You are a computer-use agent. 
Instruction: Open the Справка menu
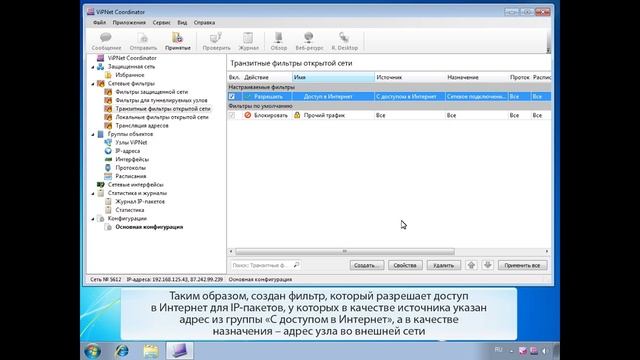pyautogui.click(x=204, y=22)
